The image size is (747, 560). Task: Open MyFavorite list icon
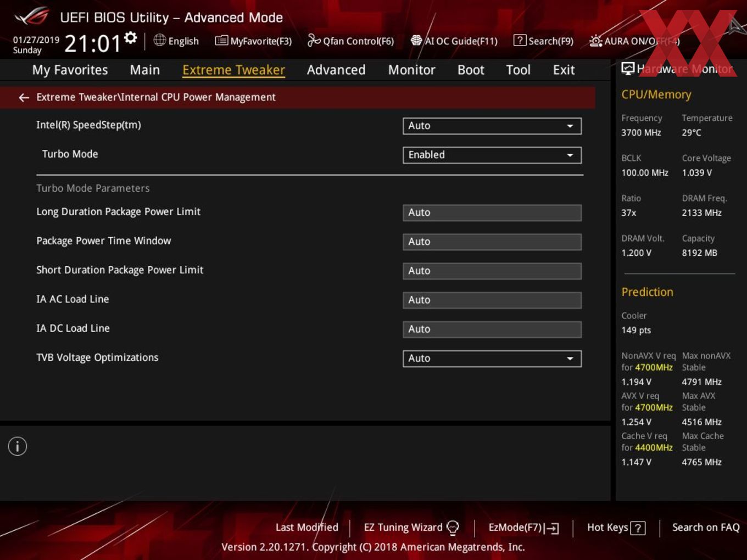(221, 41)
